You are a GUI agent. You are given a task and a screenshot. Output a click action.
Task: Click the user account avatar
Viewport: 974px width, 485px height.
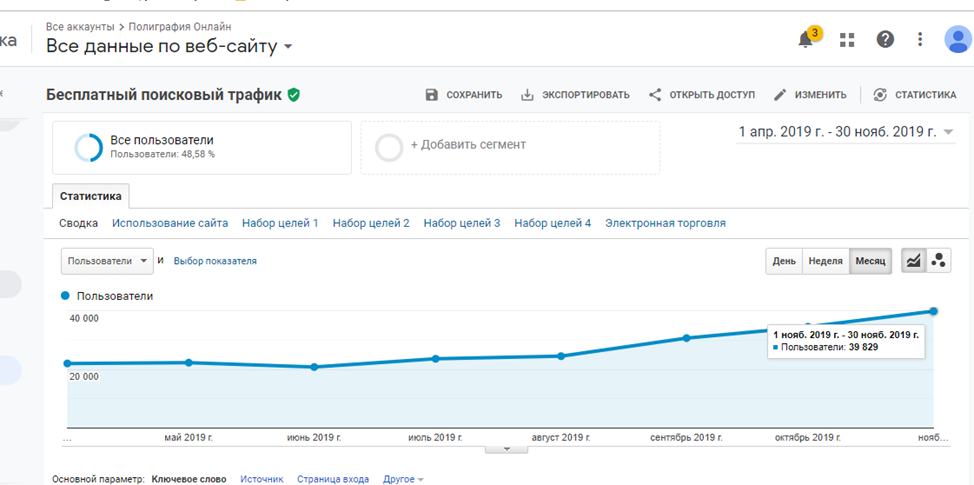pos(957,40)
